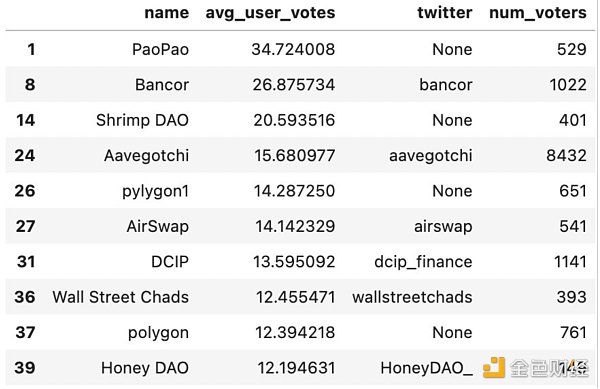
Task: Click row index 24
Action: tap(25, 156)
